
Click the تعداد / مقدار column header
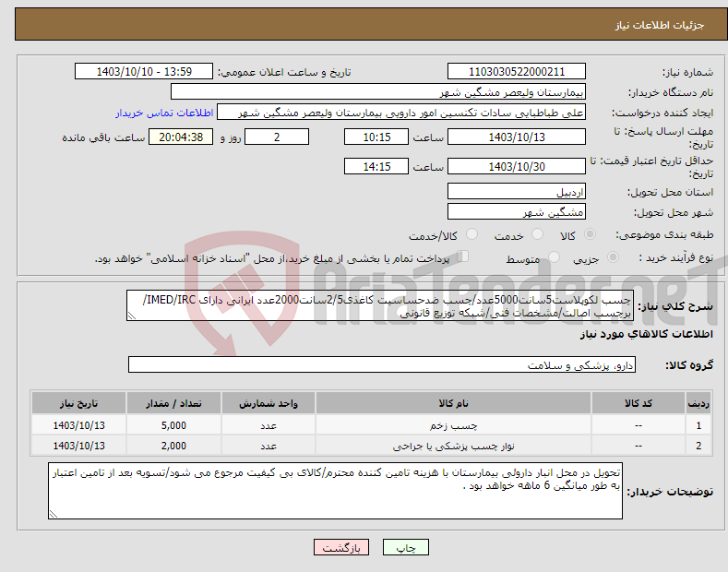pos(173,403)
